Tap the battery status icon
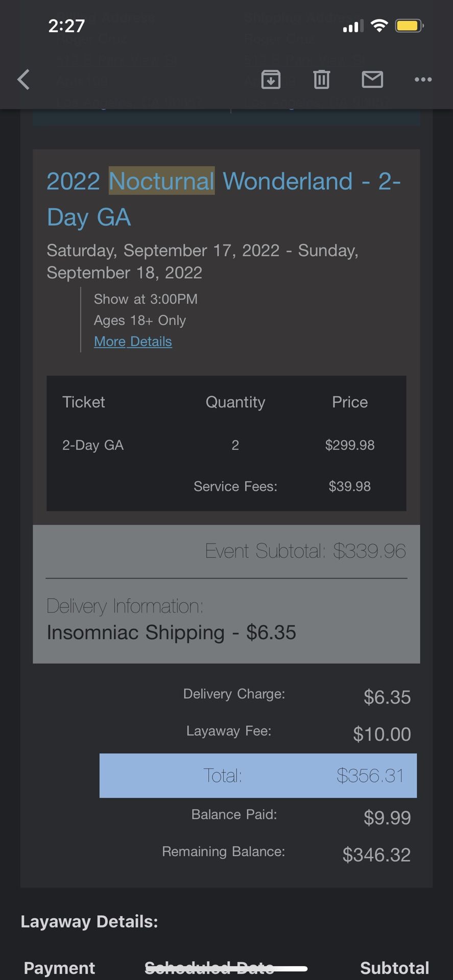The width and height of the screenshot is (453, 980). point(409,26)
